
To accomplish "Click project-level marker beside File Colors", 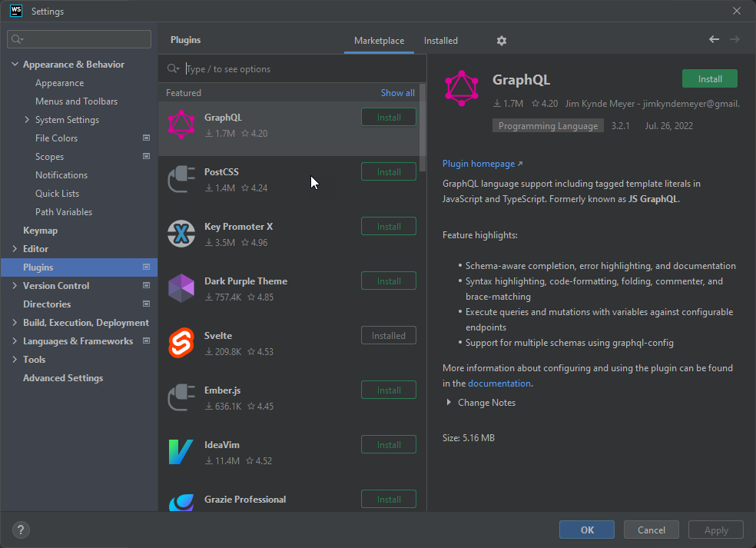I will (x=146, y=138).
